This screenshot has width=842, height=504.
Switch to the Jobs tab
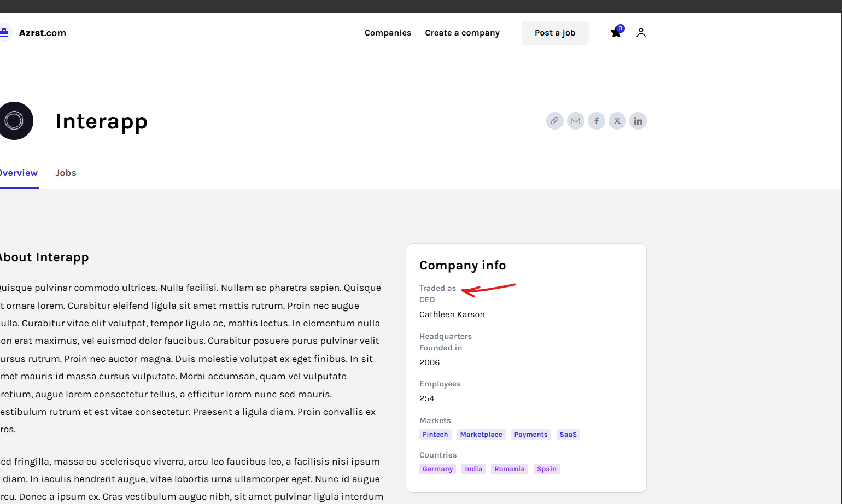pyautogui.click(x=66, y=173)
